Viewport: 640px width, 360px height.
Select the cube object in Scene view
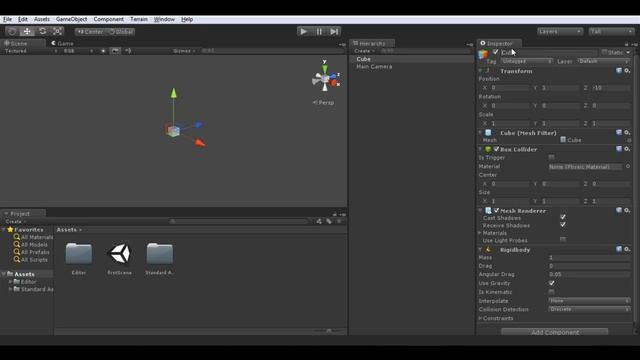click(173, 131)
